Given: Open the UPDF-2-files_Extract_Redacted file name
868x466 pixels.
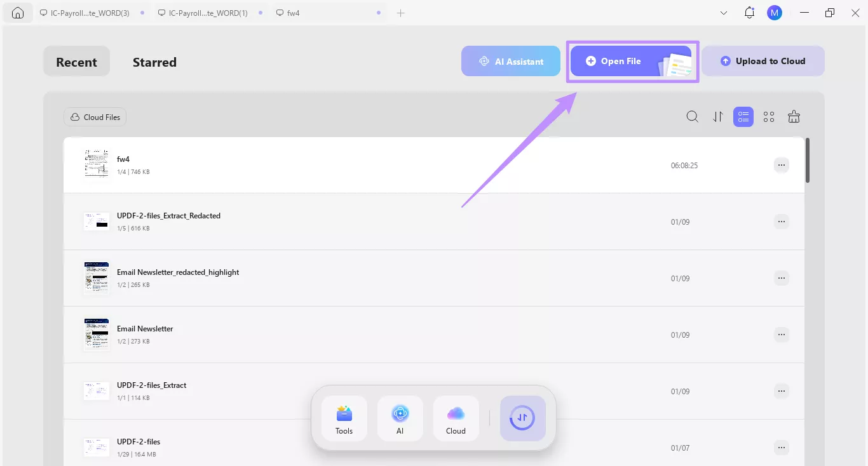Looking at the screenshot, I should 168,216.
